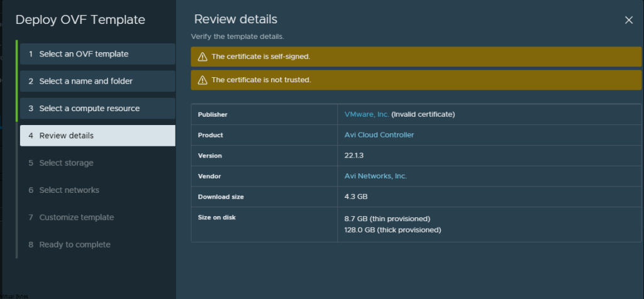Click the Download size row label
The height and width of the screenshot is (299, 644).
[221, 197]
